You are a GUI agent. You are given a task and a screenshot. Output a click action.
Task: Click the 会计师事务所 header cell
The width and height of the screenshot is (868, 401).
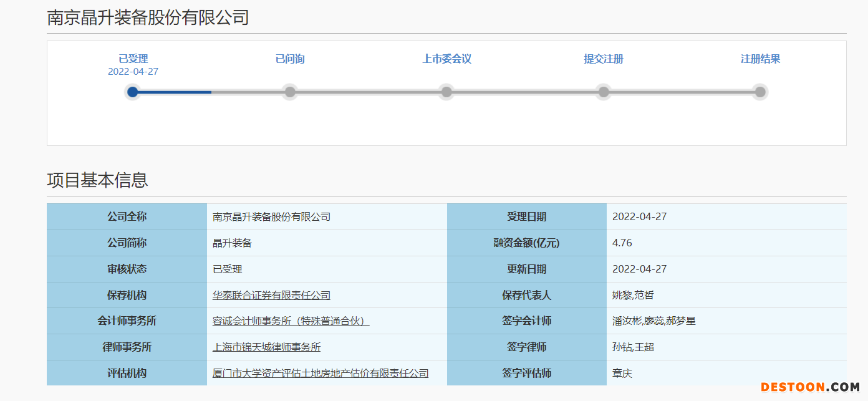(127, 321)
